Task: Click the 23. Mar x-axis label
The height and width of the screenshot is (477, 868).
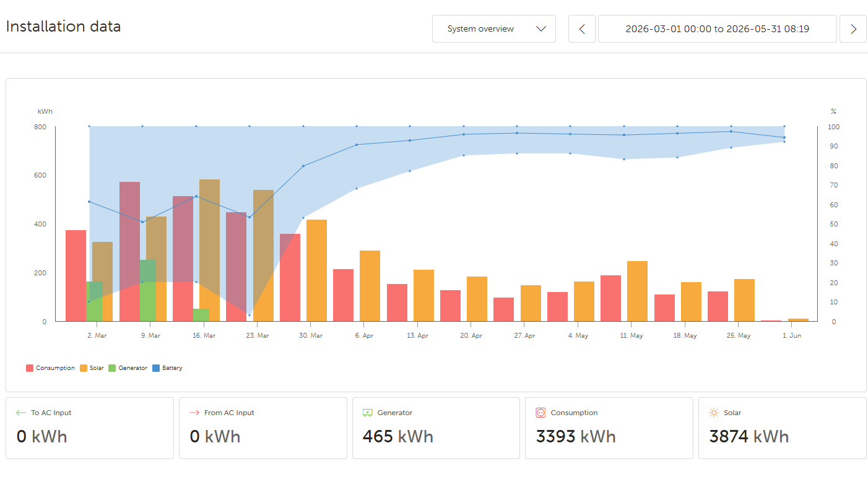Action: tap(258, 336)
